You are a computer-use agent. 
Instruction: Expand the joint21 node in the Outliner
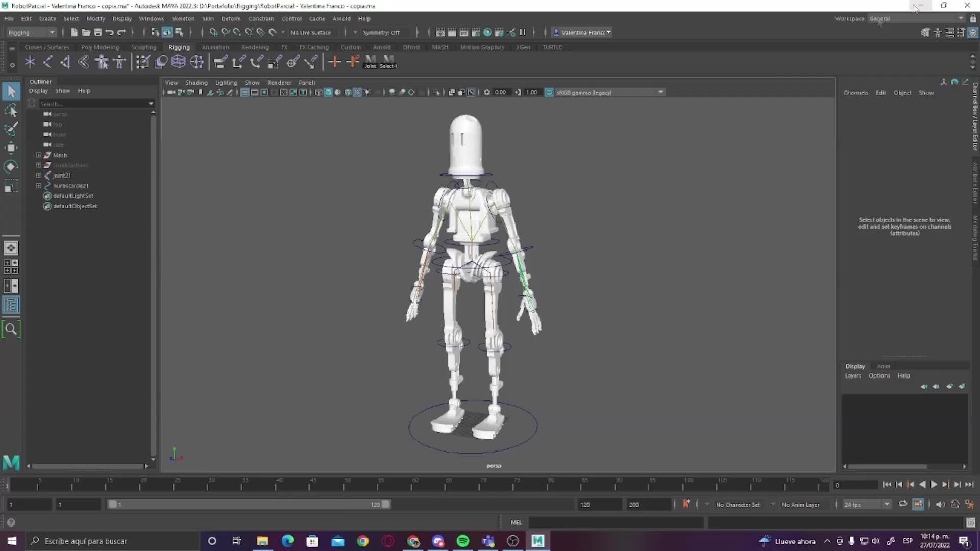pyautogui.click(x=38, y=175)
